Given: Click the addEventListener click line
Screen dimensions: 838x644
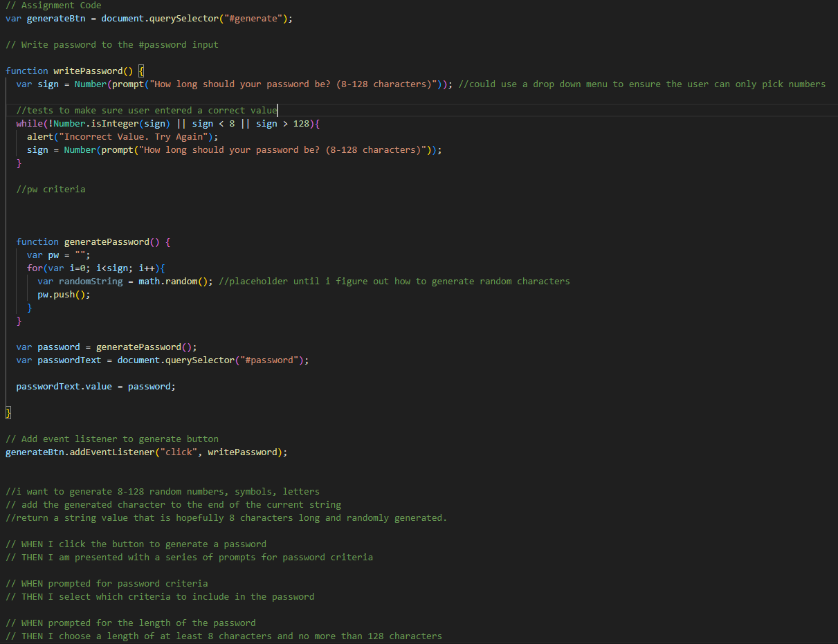Looking at the screenshot, I should [x=145, y=452].
